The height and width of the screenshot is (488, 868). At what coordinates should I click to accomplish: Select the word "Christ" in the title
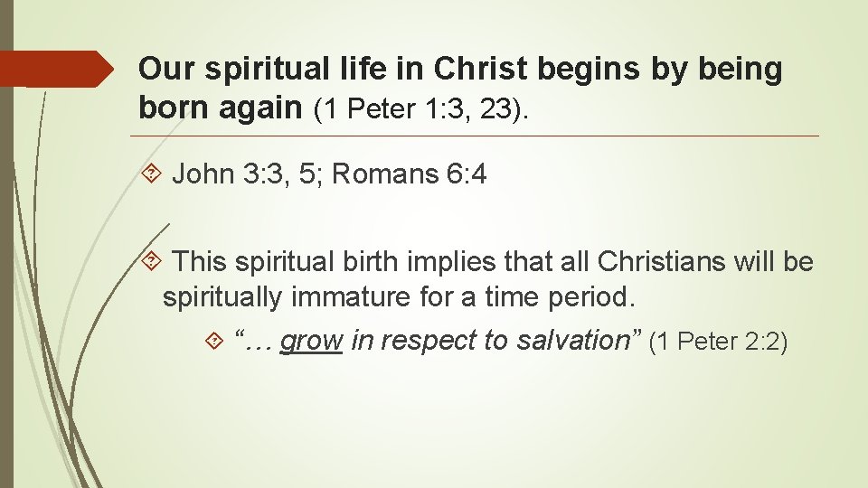click(x=480, y=69)
